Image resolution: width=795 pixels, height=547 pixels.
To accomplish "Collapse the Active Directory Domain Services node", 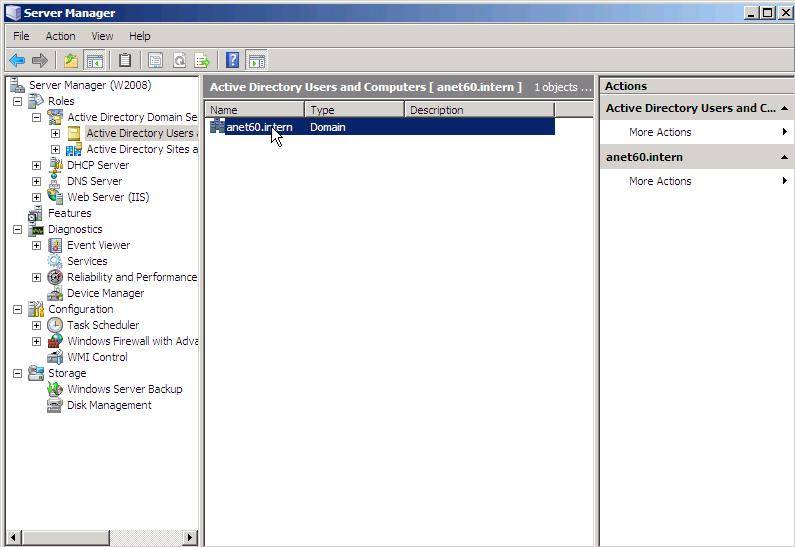I will 37,117.
